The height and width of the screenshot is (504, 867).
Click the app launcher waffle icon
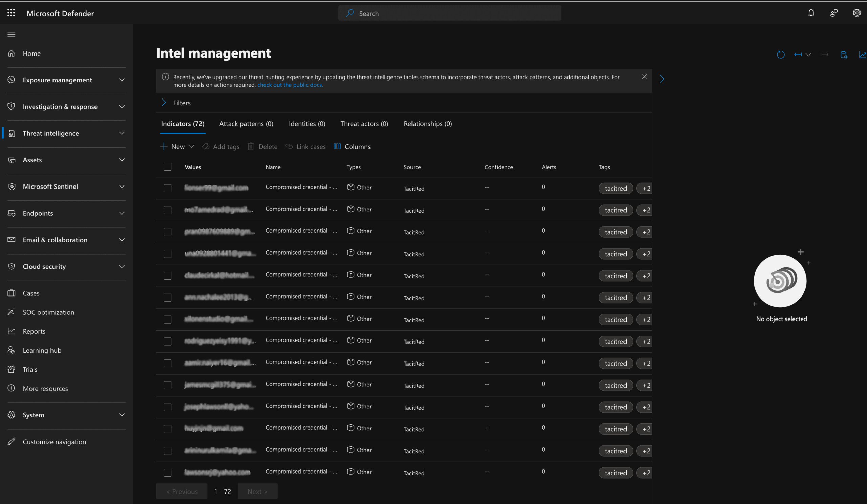click(x=11, y=13)
